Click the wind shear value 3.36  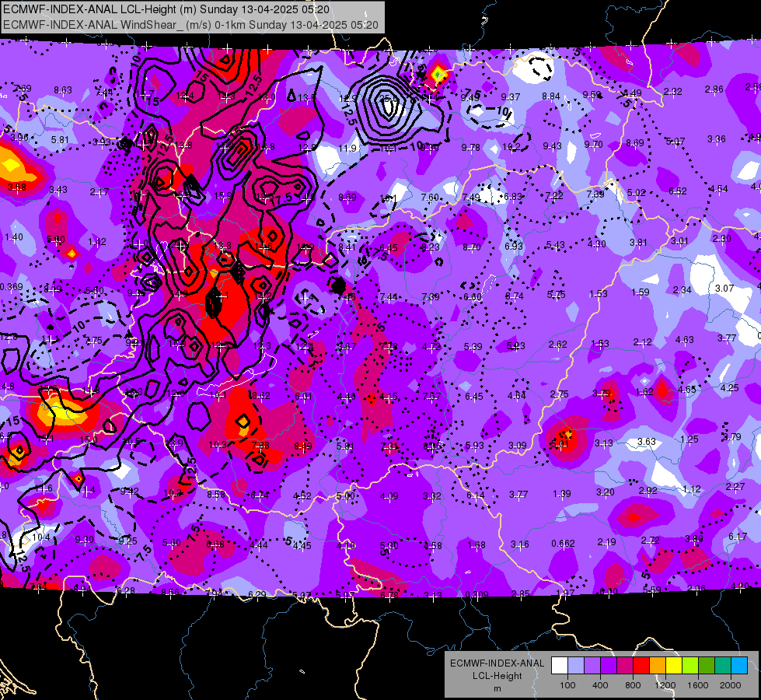tap(717, 139)
